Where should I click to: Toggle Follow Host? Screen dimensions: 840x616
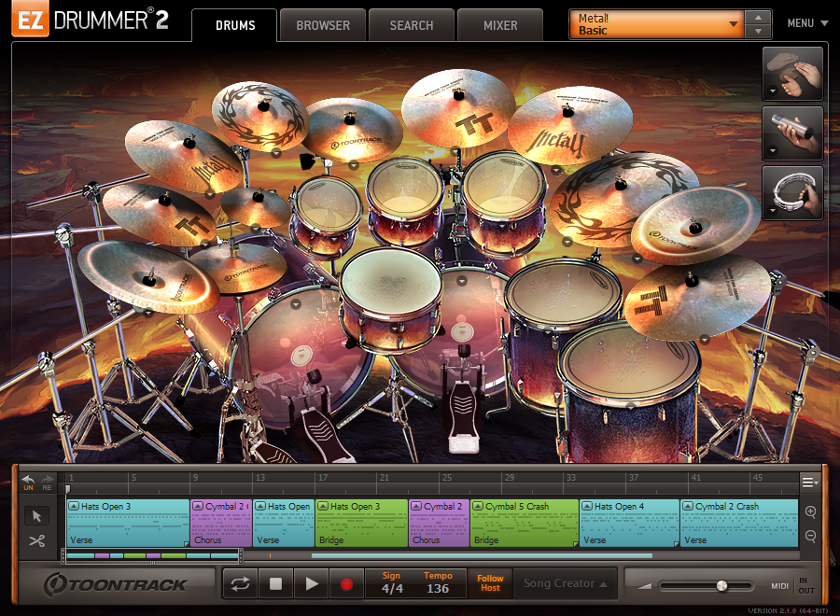[x=490, y=583]
